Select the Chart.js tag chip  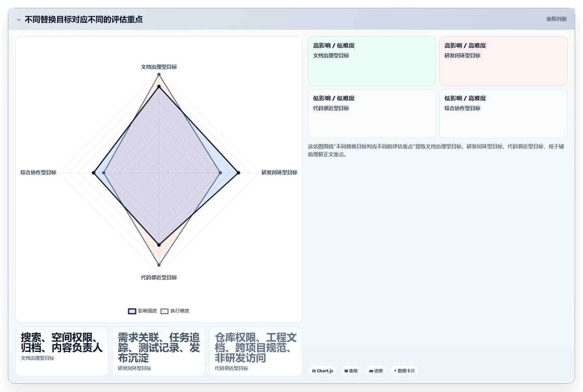click(323, 371)
